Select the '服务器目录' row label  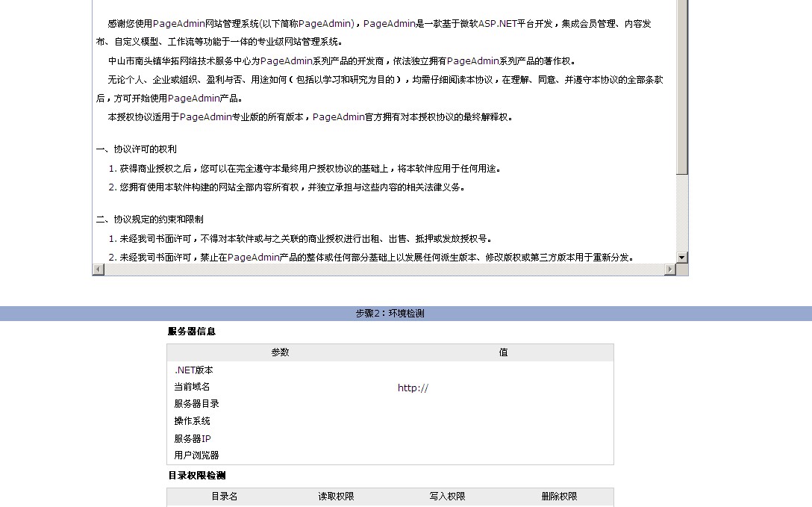tap(197, 403)
